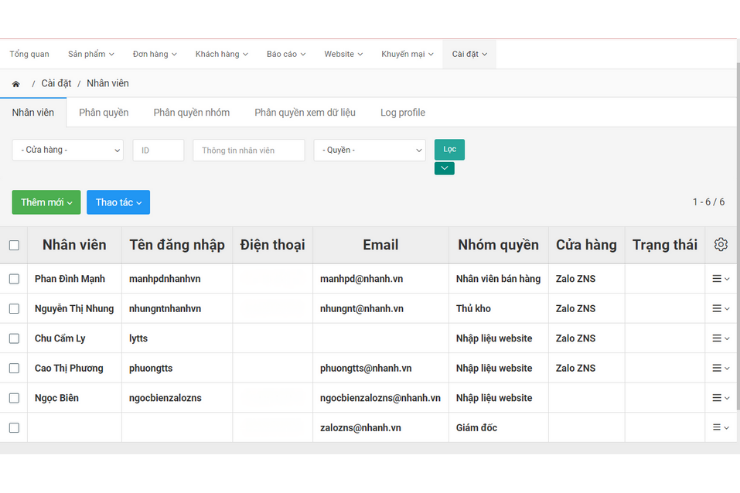
Task: Open row actions menu for Phan Đình Mạnh
Action: click(x=720, y=279)
